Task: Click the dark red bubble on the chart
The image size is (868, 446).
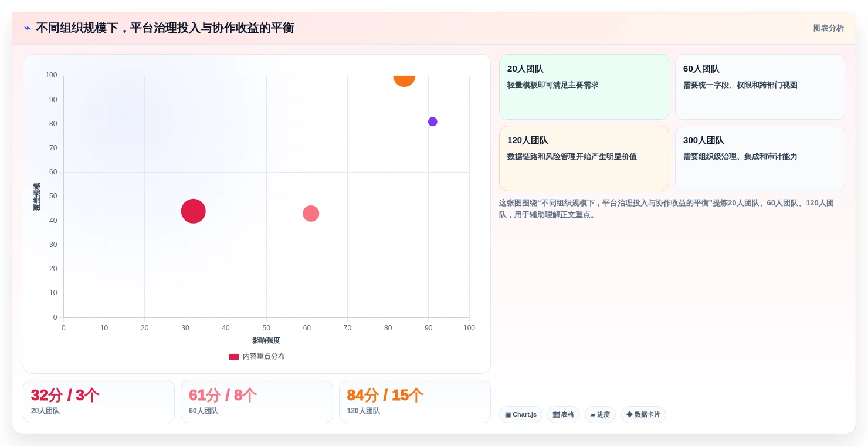Action: pos(194,211)
